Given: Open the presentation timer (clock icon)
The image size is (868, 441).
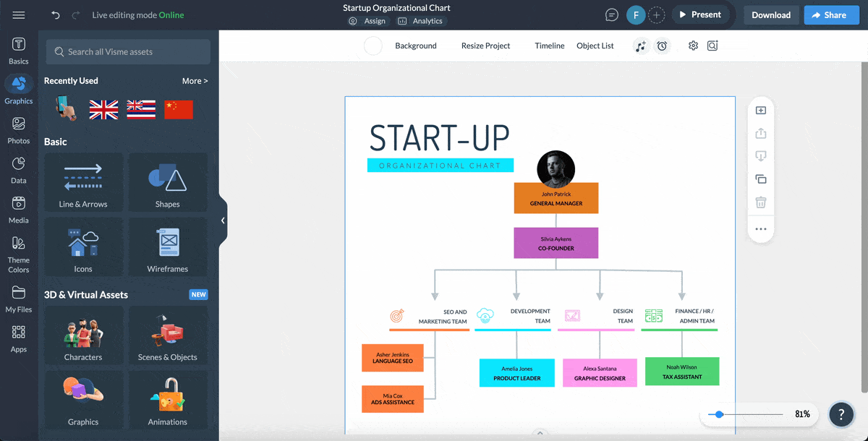Looking at the screenshot, I should tap(662, 46).
